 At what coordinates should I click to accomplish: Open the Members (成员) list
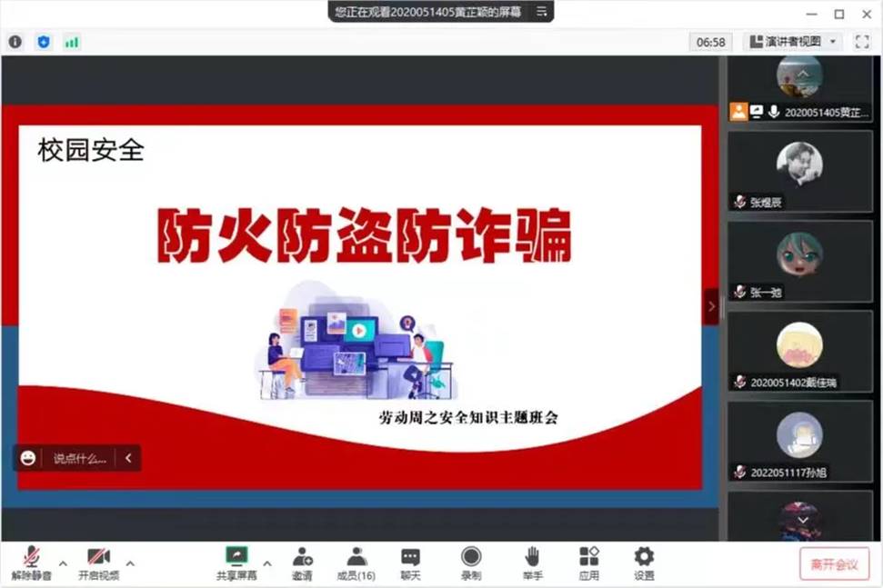356,563
